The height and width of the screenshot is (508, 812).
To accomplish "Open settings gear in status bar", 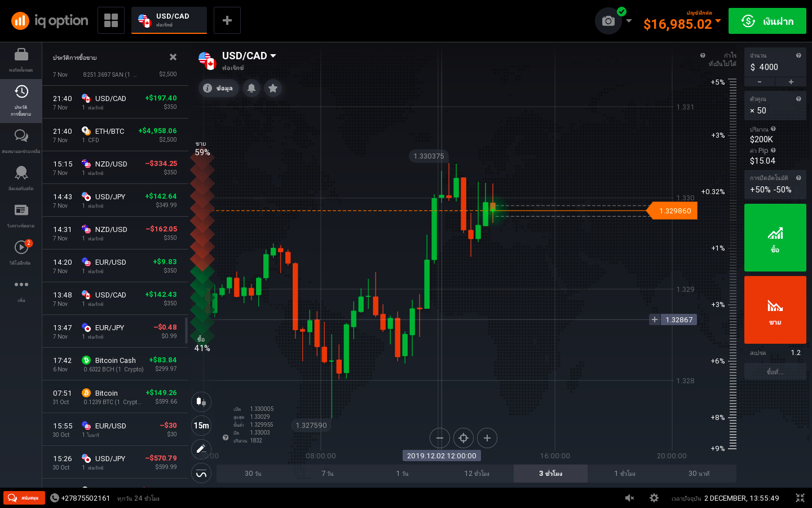I will point(654,498).
